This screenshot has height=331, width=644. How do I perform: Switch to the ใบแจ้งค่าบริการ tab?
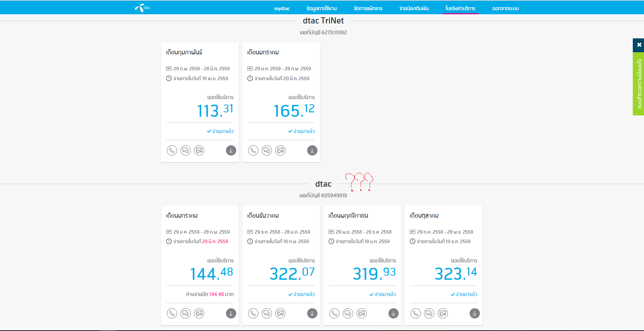(460, 8)
